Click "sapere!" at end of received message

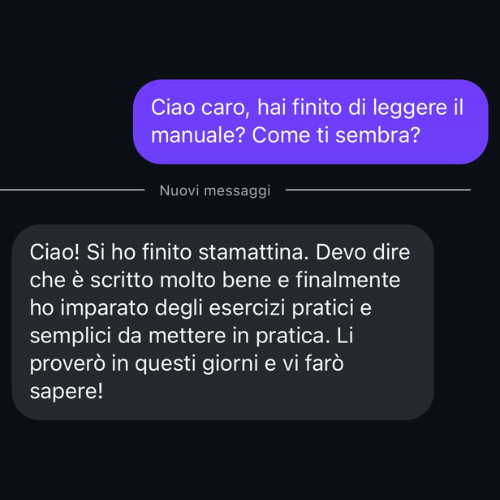pos(66,391)
